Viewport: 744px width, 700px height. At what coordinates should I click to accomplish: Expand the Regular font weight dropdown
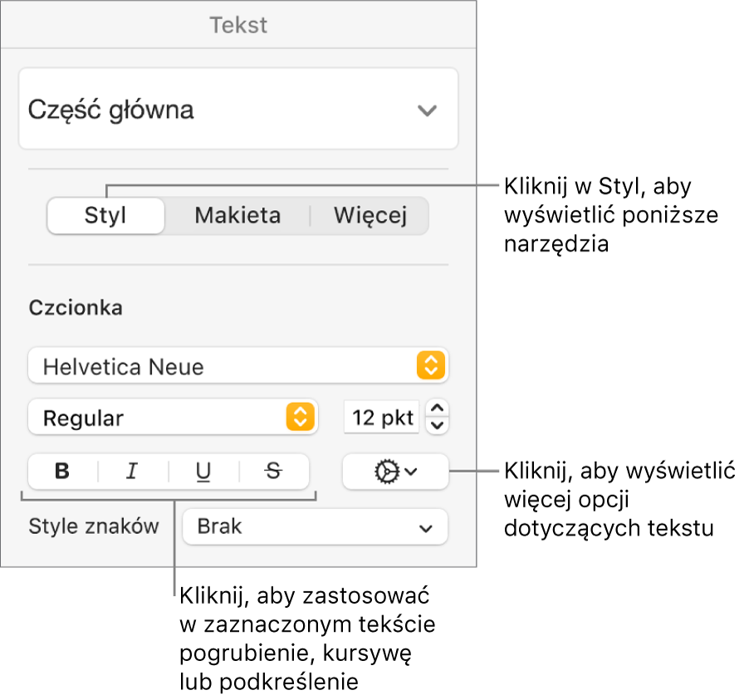[173, 418]
